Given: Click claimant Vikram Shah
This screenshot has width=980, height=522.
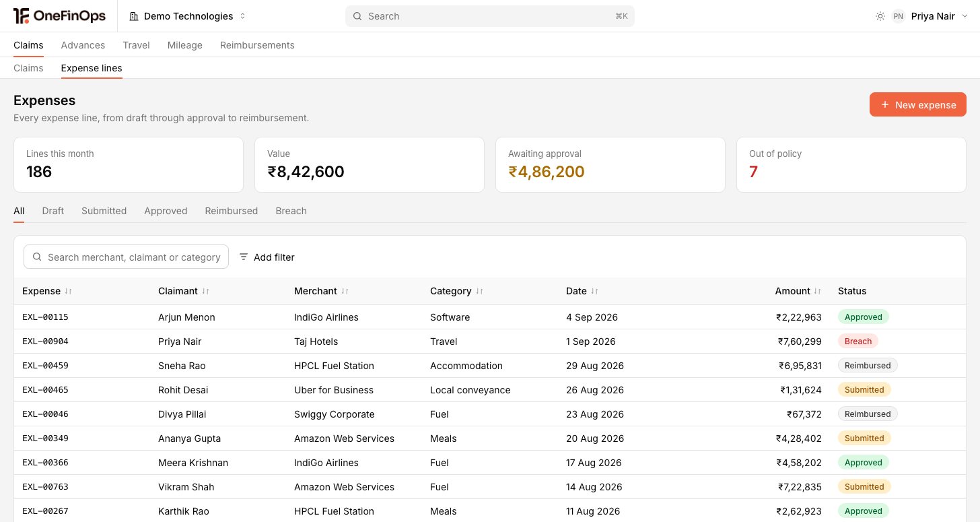Looking at the screenshot, I should click(x=186, y=487).
